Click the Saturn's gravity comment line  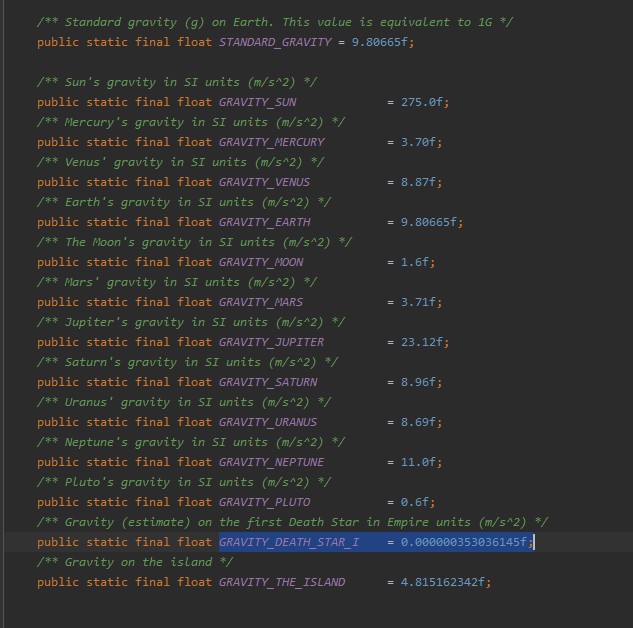(187, 362)
